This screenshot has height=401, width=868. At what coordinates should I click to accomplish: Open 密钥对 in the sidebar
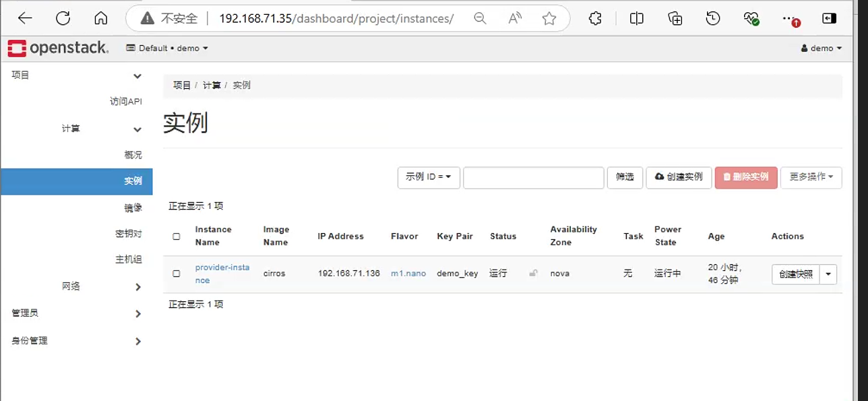click(129, 234)
